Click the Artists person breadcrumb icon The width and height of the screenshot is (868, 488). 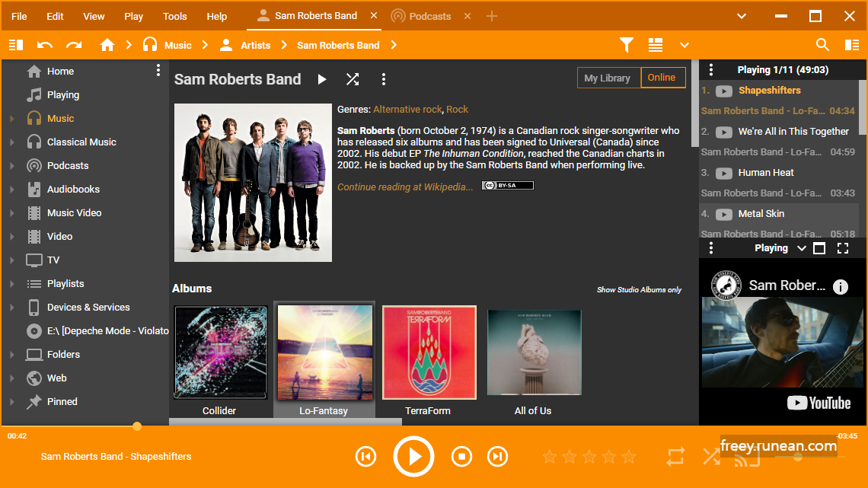pyautogui.click(x=226, y=45)
